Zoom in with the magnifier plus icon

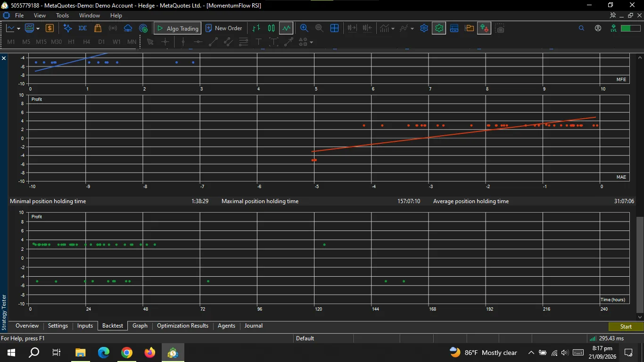tap(304, 28)
